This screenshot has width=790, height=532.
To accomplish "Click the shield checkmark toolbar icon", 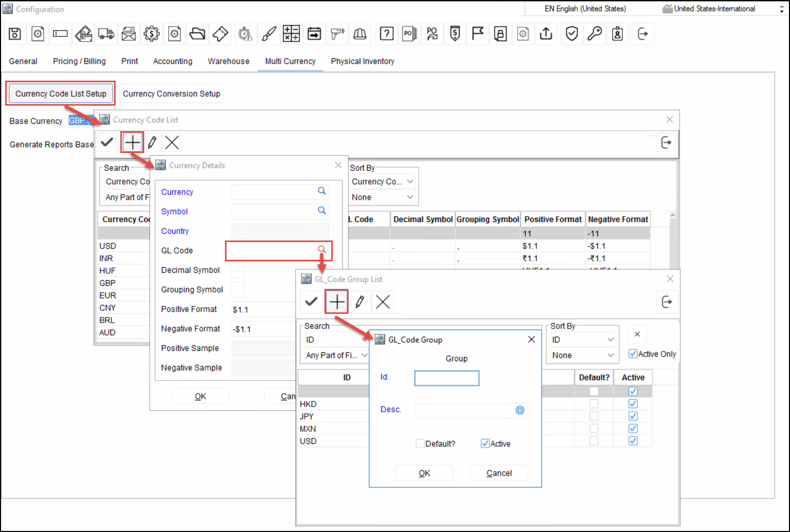I will (572, 34).
